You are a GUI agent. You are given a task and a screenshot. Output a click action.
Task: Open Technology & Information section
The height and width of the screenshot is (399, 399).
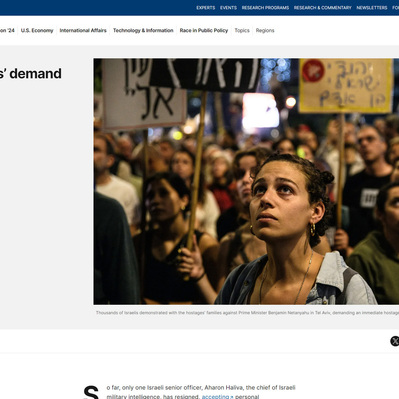(143, 30)
